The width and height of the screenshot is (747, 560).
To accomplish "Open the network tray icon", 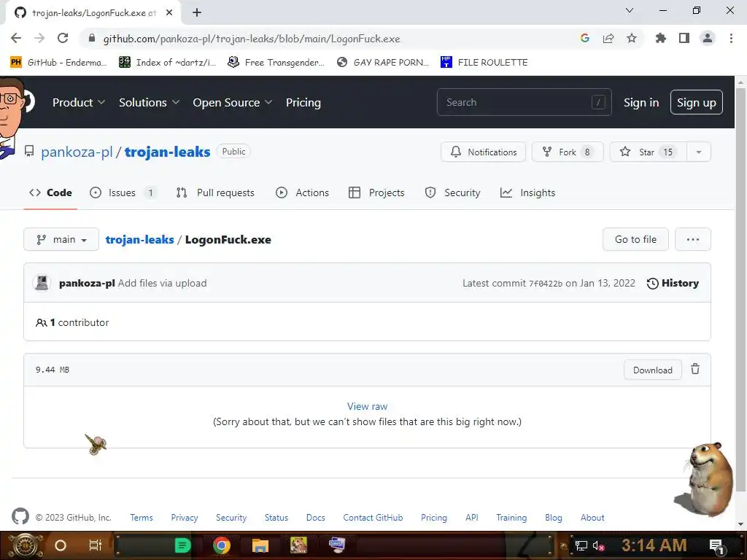I will coord(581,545).
